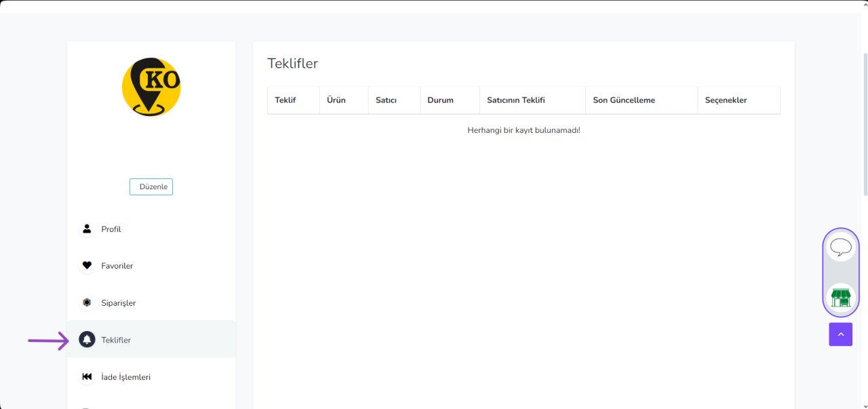The width and height of the screenshot is (868, 409).
Task: Click the Teklifler bell icon
Action: pyautogui.click(x=87, y=339)
